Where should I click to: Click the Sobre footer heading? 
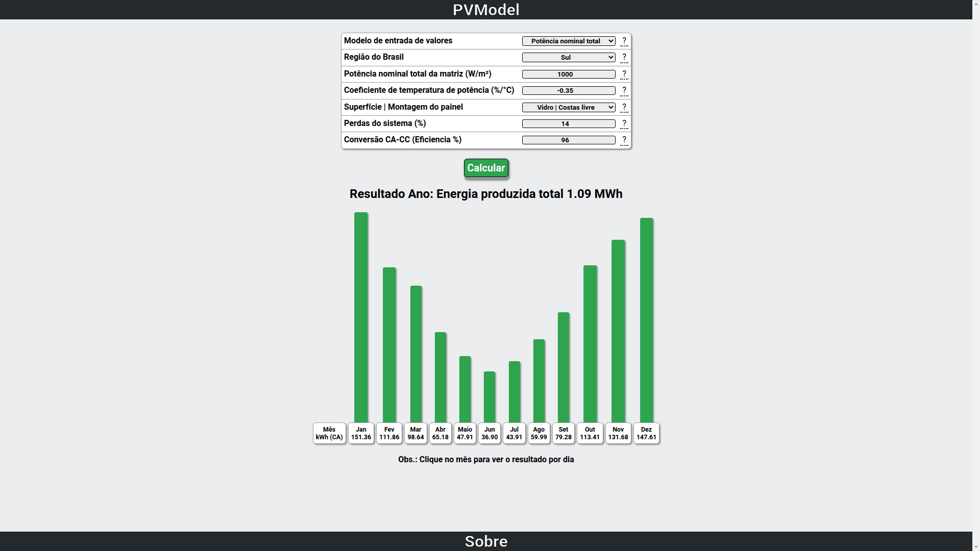tap(486, 541)
